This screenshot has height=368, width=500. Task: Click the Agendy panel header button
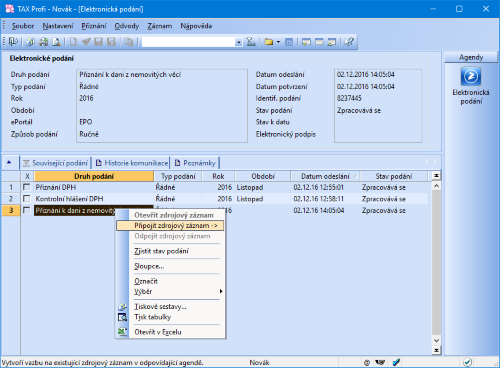(x=471, y=57)
